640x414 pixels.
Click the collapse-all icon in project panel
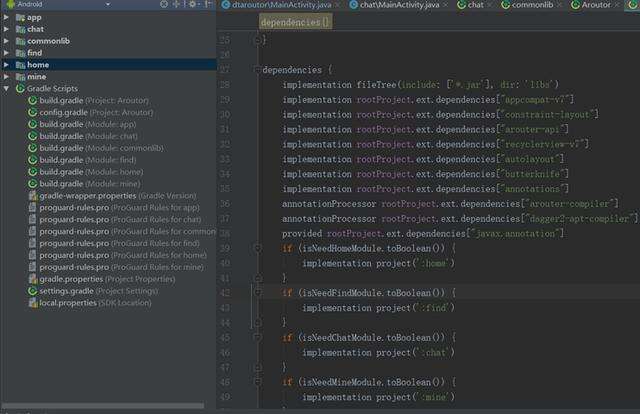coord(176,6)
